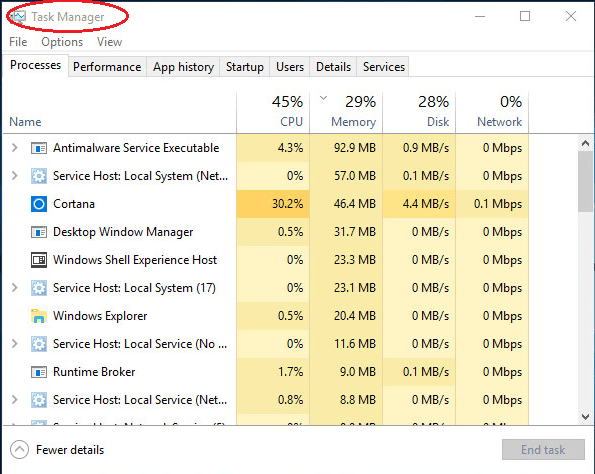Click the 0.9 MB/s disk value
Screen dimensions: 595x474
(425, 148)
